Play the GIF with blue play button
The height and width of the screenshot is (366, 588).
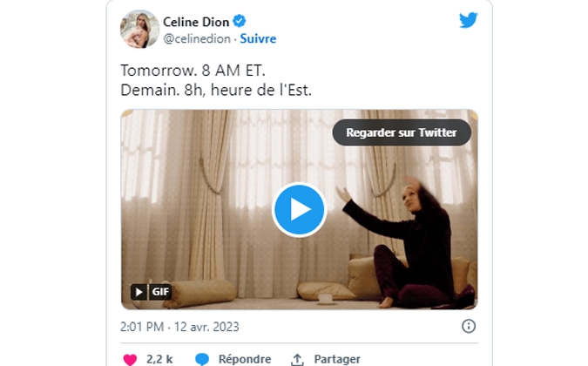pos(300,210)
